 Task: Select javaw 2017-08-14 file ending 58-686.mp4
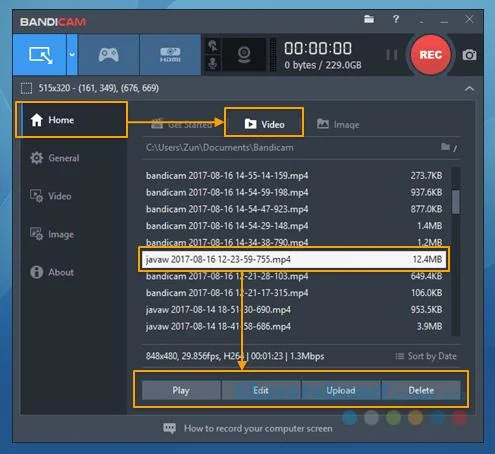click(x=294, y=326)
